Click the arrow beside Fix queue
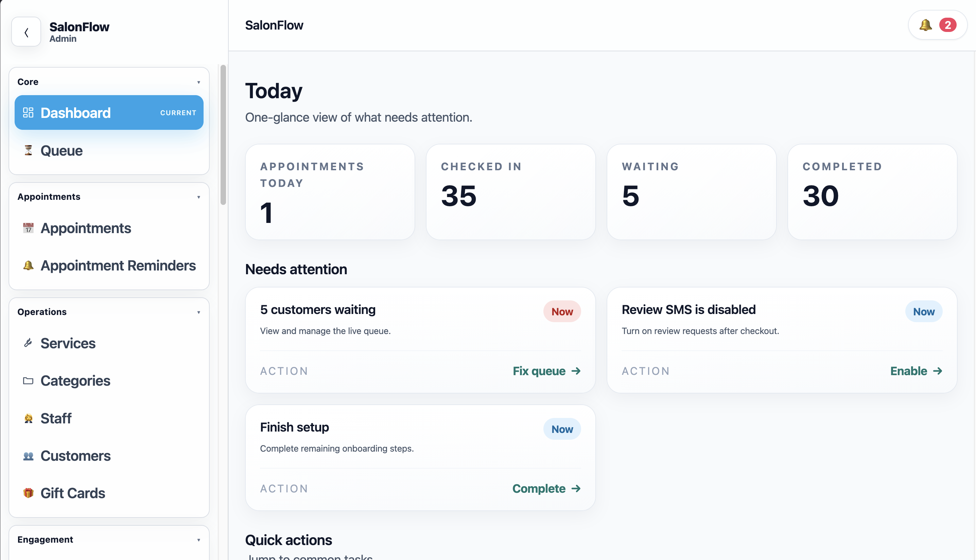 576,371
